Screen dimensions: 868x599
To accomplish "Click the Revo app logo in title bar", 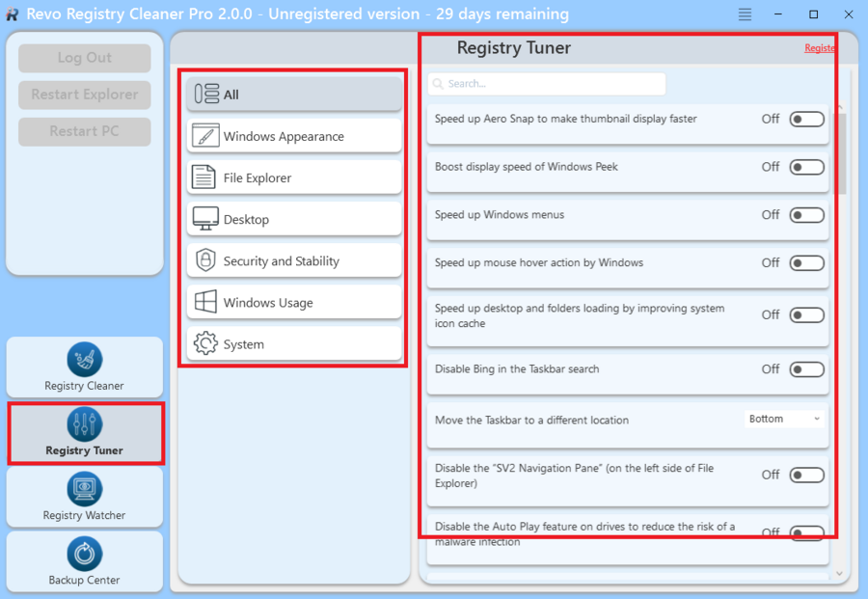I will (12, 14).
